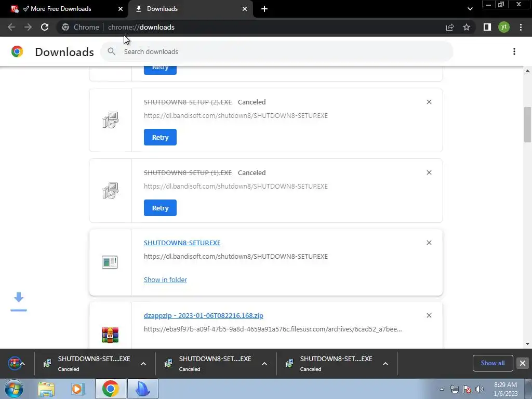Screen dimensions: 532x399
Task: Click the scrollbar up arrow
Action: point(527,71)
